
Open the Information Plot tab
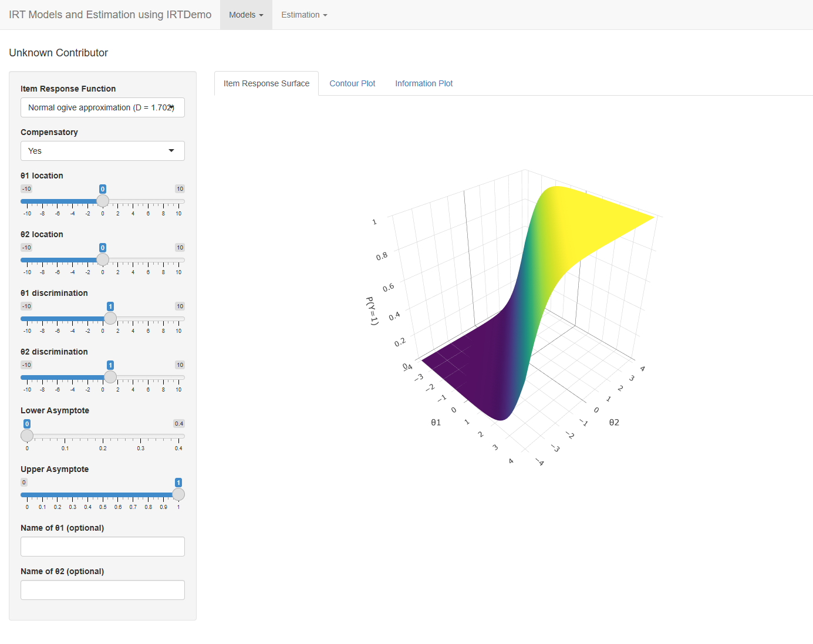424,83
